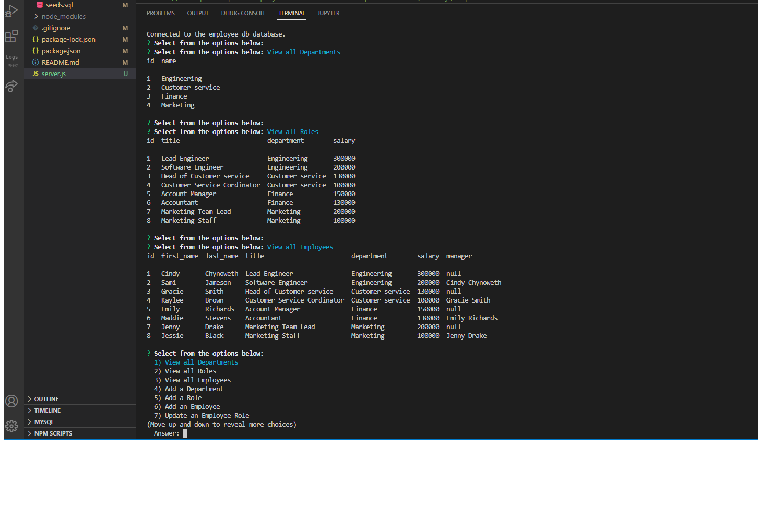Image resolution: width=758 pixels, height=532 pixels.
Task: Open the DEBUG CONSOLE tab
Action: point(243,13)
